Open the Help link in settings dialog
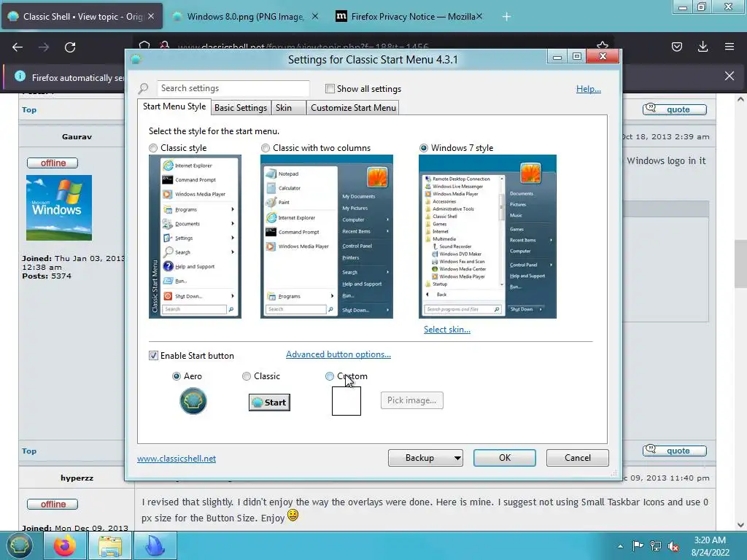 (x=589, y=88)
